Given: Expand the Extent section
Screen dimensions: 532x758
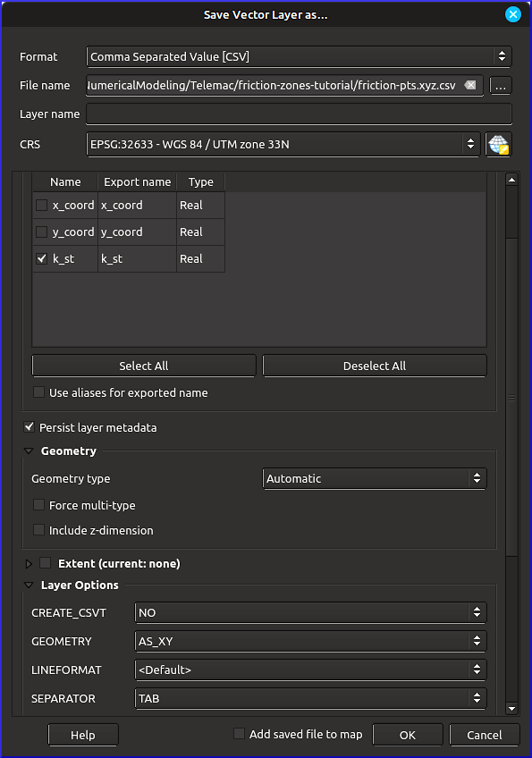Looking at the screenshot, I should pos(28,563).
